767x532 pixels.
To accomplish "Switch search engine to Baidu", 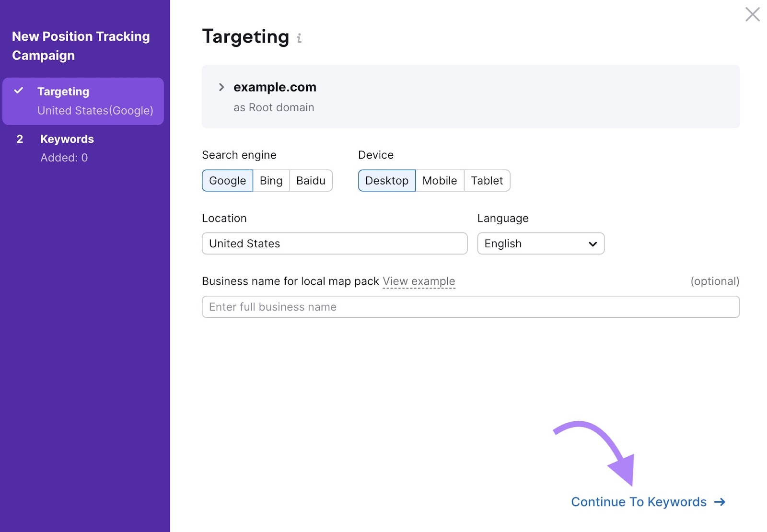I will click(311, 181).
